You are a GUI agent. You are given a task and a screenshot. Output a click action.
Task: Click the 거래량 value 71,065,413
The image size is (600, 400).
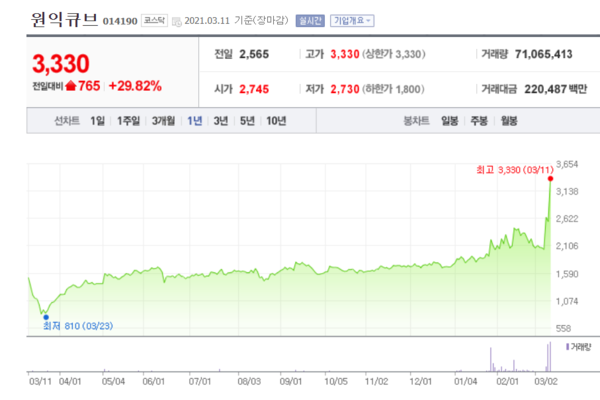point(544,54)
